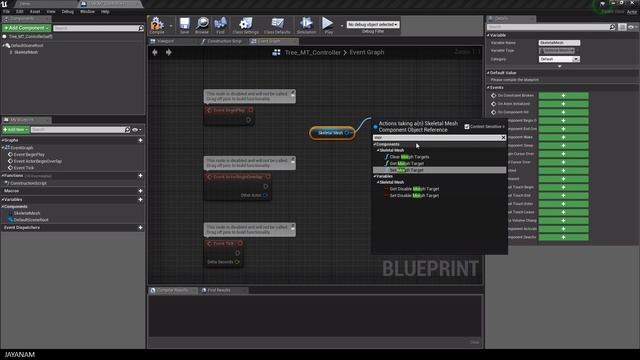Navigate forward with the right arrow in graph

(x=169, y=52)
